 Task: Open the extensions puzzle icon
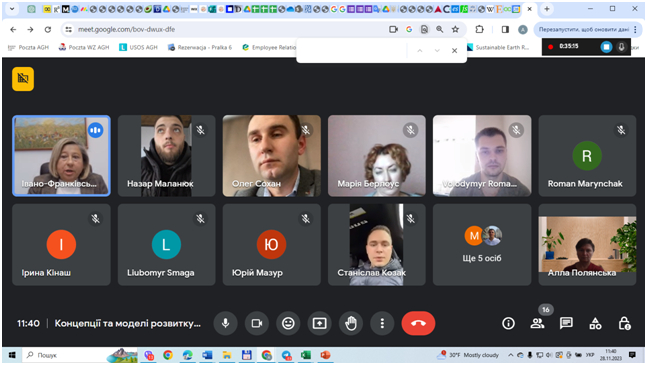479,29
